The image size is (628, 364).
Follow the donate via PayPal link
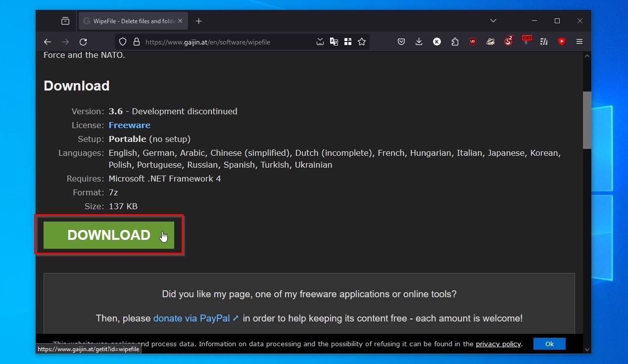pos(196,318)
